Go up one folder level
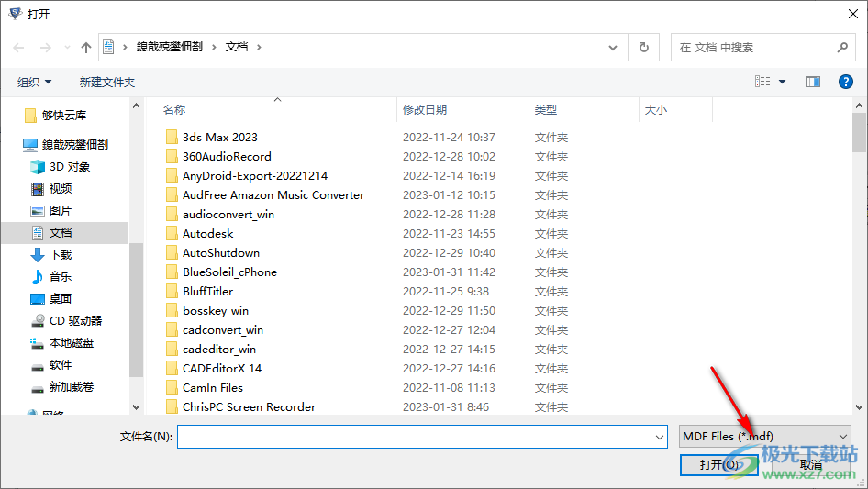The image size is (868, 489). pos(86,48)
